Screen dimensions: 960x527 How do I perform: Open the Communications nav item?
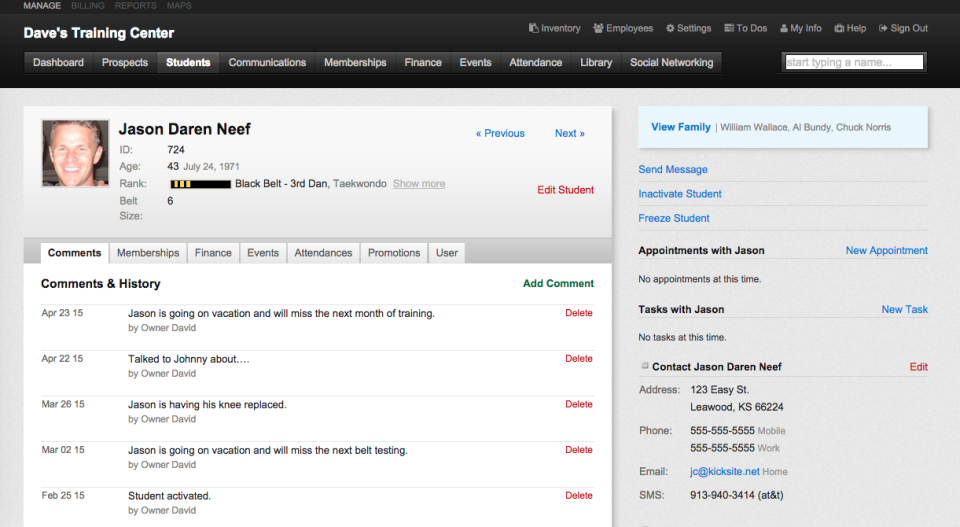(x=267, y=62)
